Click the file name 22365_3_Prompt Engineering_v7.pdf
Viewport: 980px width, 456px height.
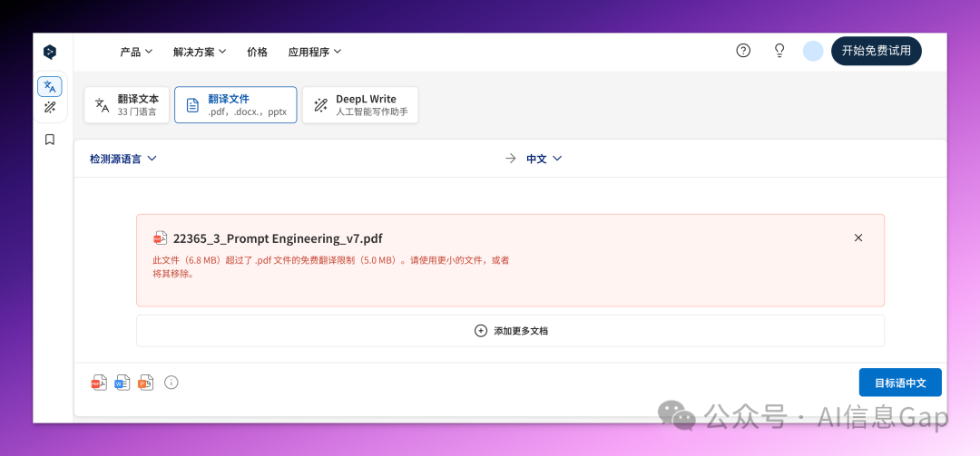click(279, 238)
